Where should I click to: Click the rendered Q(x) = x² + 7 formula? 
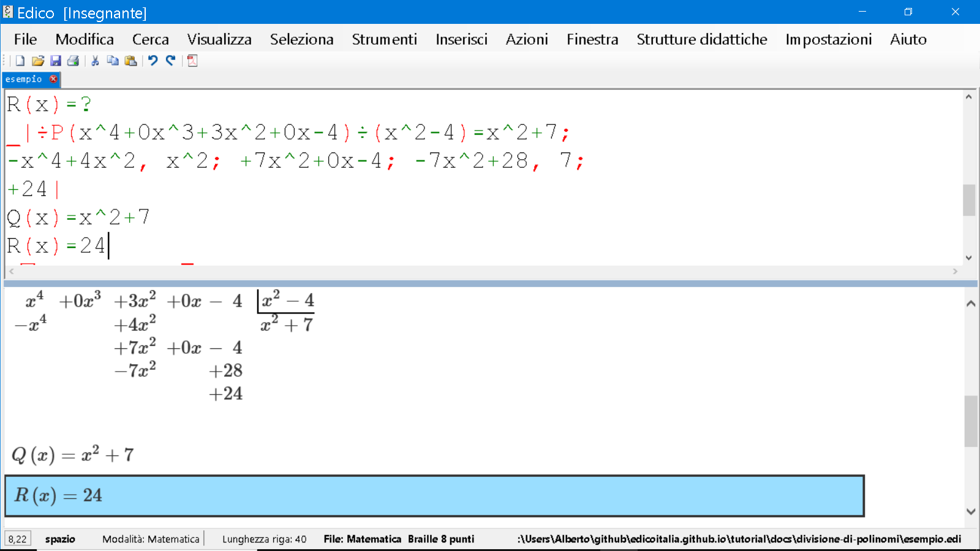[x=72, y=455]
